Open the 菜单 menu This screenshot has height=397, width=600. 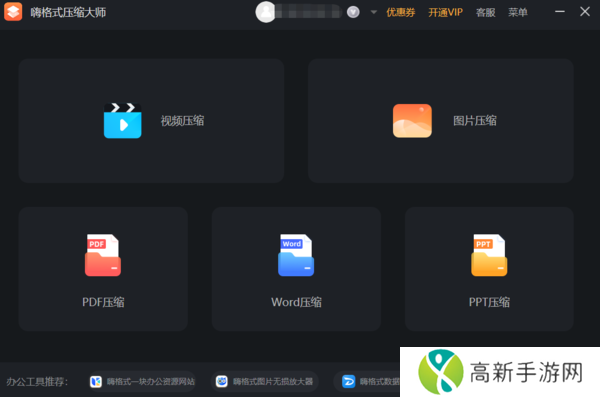(518, 13)
